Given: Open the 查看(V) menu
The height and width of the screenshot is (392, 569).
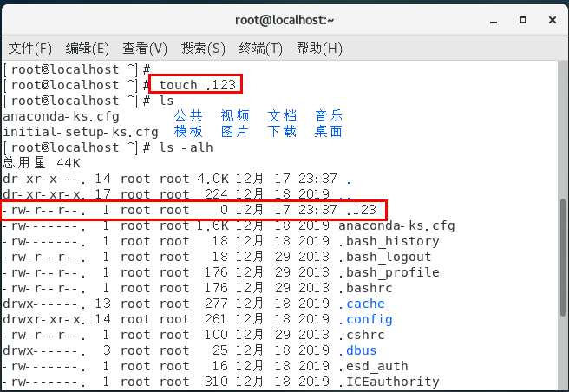Looking at the screenshot, I should pos(145,49).
